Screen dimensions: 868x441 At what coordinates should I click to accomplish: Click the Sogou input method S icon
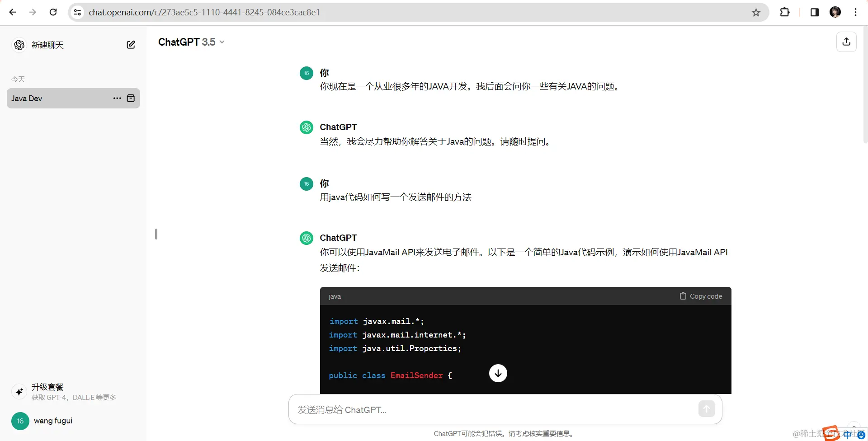tap(830, 433)
